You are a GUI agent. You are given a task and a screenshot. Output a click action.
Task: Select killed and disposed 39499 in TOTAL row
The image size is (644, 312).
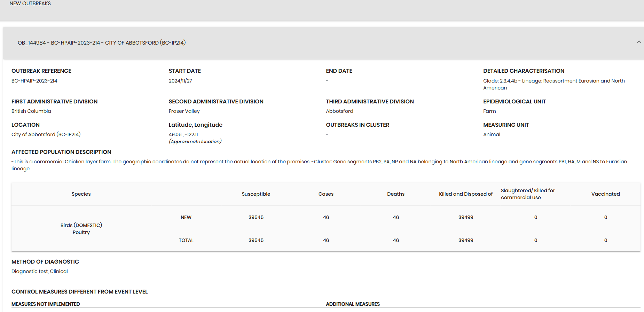click(x=466, y=240)
